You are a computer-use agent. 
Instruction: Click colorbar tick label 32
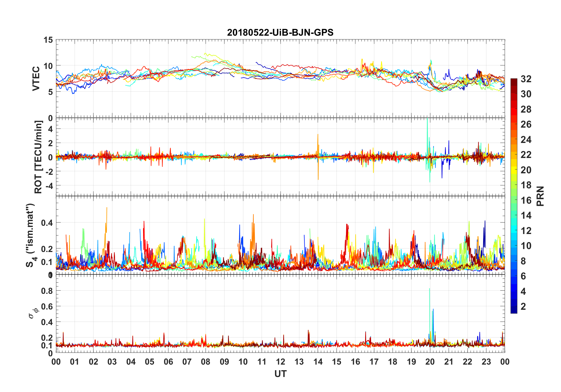pyautogui.click(x=526, y=79)
